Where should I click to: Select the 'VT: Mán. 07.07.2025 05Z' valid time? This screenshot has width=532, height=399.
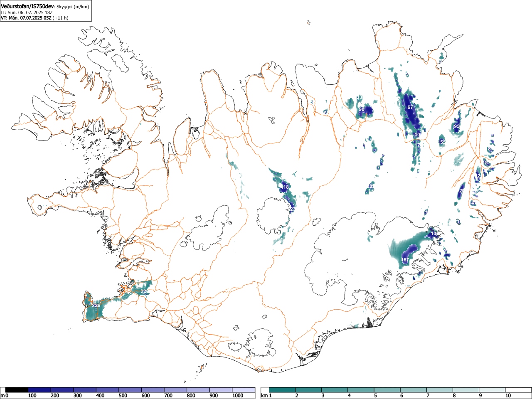(26, 18)
